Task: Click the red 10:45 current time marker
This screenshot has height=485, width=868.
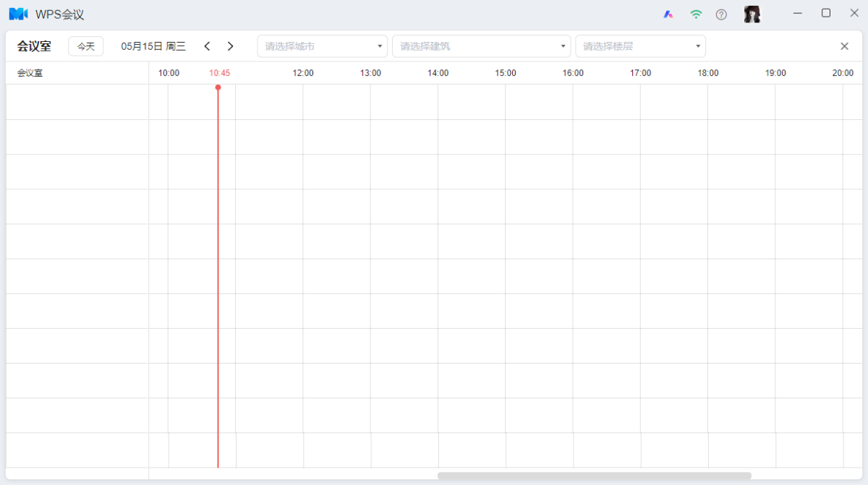Action: click(219, 73)
